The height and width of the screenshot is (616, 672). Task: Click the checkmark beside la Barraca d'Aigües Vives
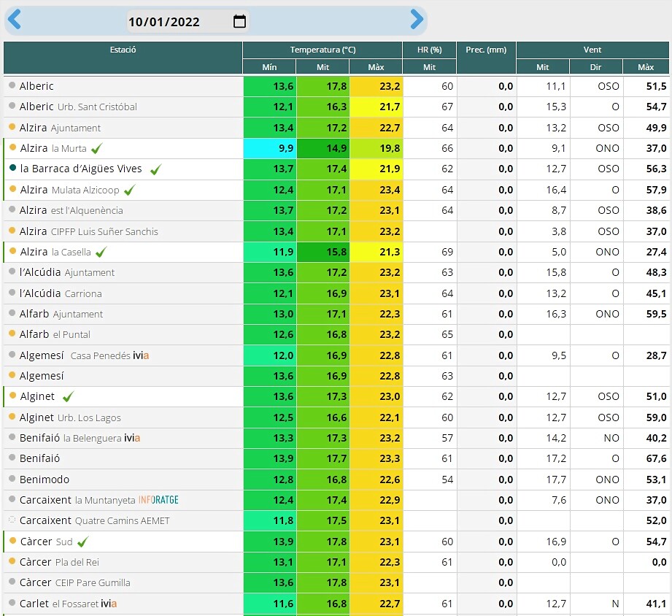pyautogui.click(x=156, y=169)
